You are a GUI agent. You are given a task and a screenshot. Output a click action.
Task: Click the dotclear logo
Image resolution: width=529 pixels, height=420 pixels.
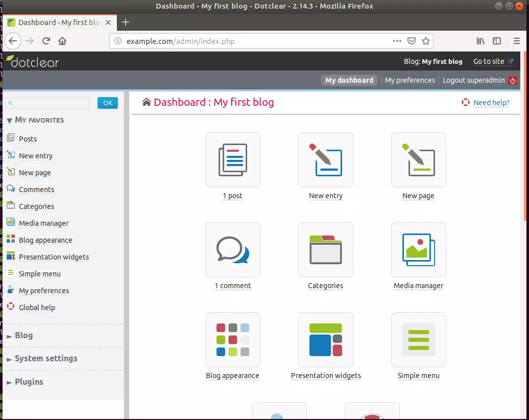32,61
